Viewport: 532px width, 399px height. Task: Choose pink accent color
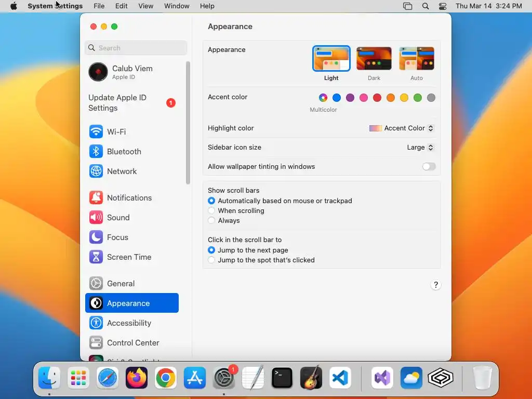pyautogui.click(x=364, y=98)
